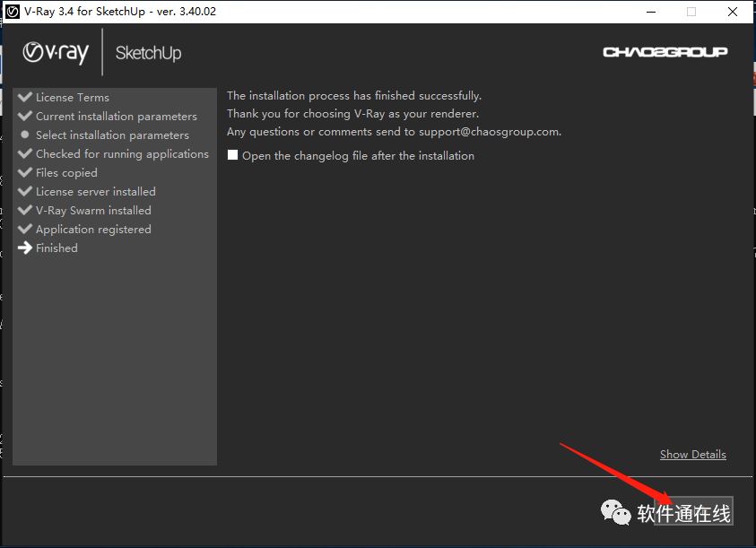Click the arrow icon beside Finished
The height and width of the screenshot is (548, 756).
(x=24, y=248)
